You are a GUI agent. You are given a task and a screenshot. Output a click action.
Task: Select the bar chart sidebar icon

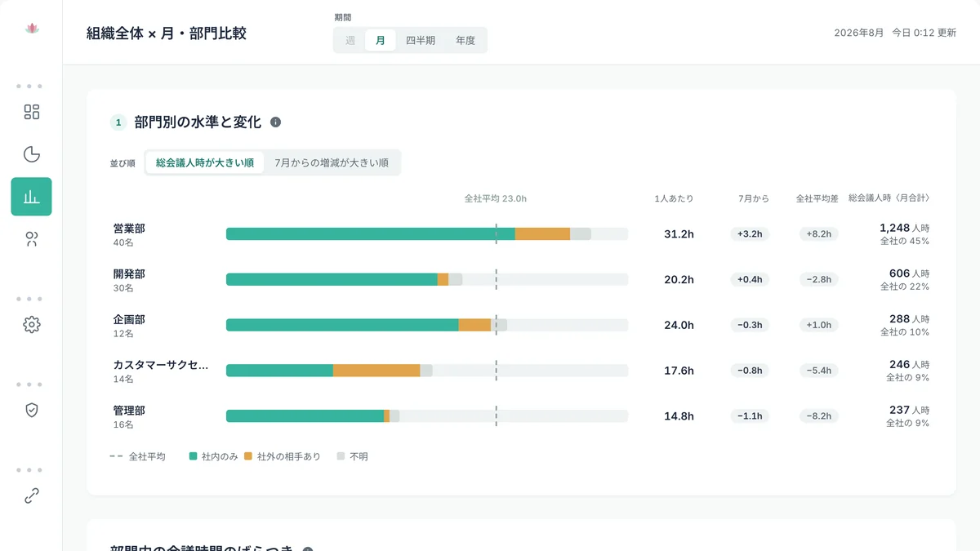(x=31, y=197)
